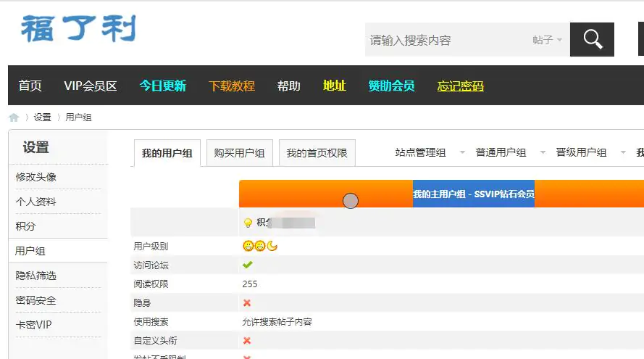
Task: Switch to 购买用户组 tab
Action: (240, 153)
